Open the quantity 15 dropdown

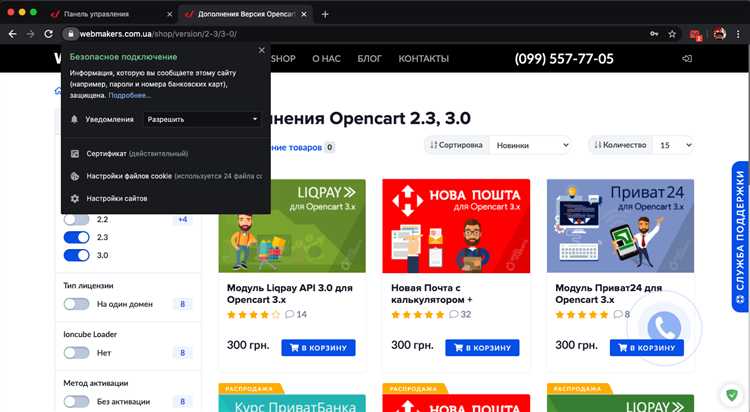[x=674, y=145]
